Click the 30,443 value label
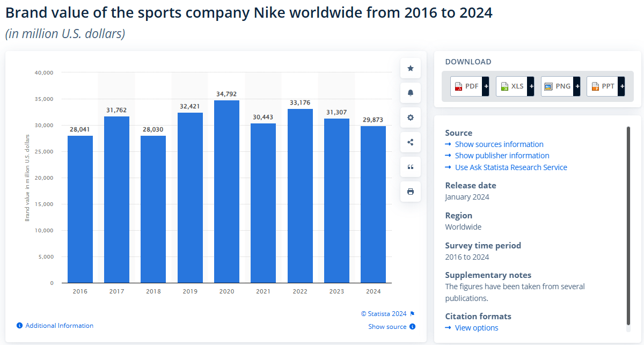Viewport: 644px width, 345px height. coord(264,117)
